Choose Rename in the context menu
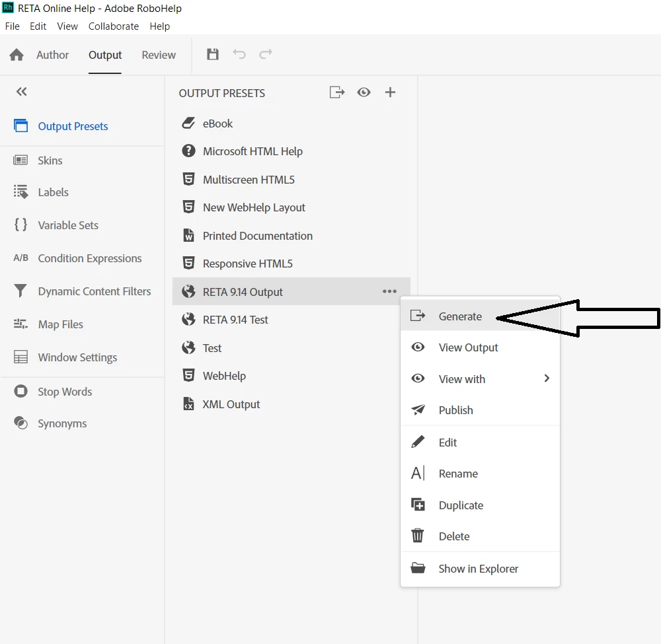This screenshot has width=661, height=644. (480, 474)
